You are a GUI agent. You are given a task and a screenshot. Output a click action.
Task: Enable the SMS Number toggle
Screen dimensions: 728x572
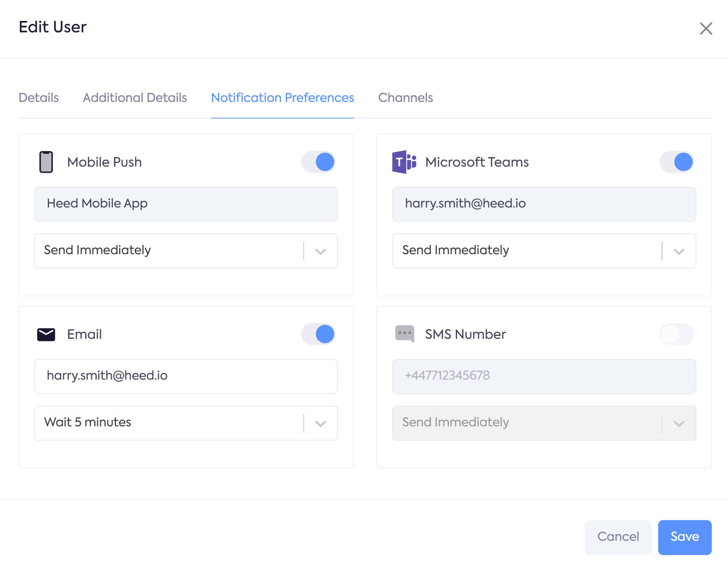[677, 334]
